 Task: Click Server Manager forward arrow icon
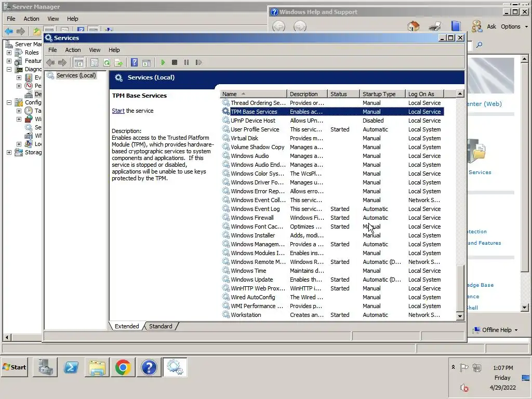(x=21, y=32)
